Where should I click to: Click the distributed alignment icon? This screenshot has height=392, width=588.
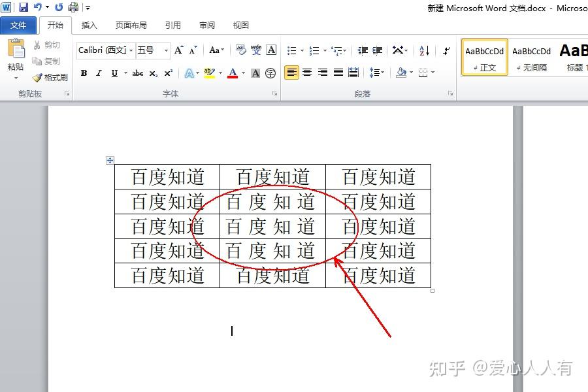[x=353, y=72]
